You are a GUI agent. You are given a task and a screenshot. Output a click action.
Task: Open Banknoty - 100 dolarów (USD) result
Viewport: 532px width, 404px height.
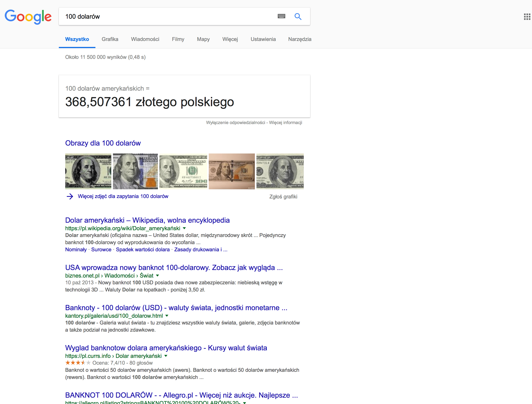(176, 308)
